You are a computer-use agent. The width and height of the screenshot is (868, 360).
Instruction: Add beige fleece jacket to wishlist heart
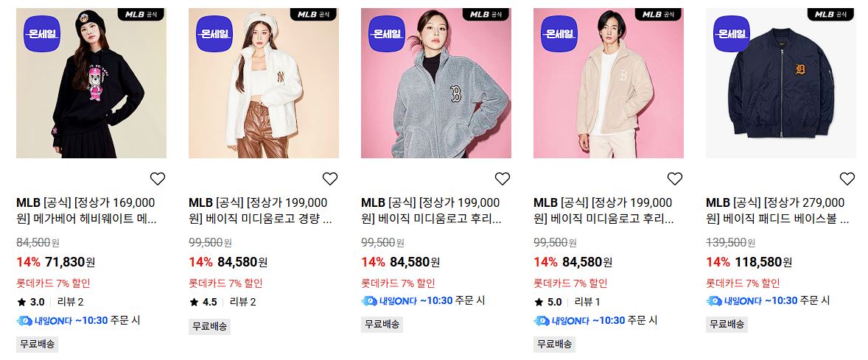675,179
